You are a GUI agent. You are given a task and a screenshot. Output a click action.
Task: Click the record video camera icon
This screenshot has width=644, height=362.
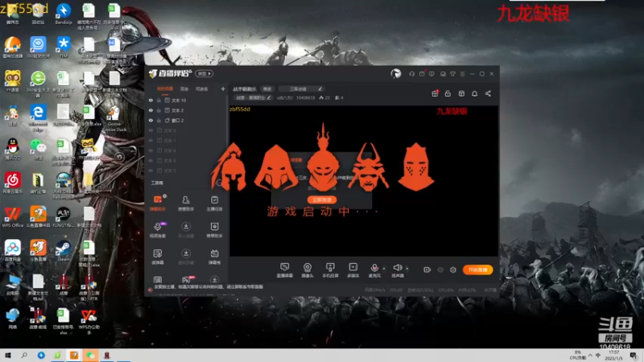[427, 269]
